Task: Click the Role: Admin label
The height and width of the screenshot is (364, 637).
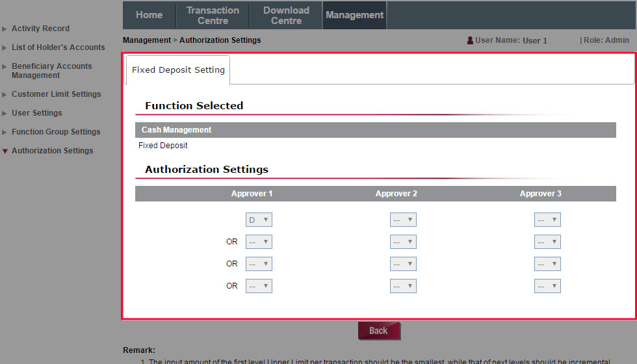Action: pyautogui.click(x=604, y=40)
